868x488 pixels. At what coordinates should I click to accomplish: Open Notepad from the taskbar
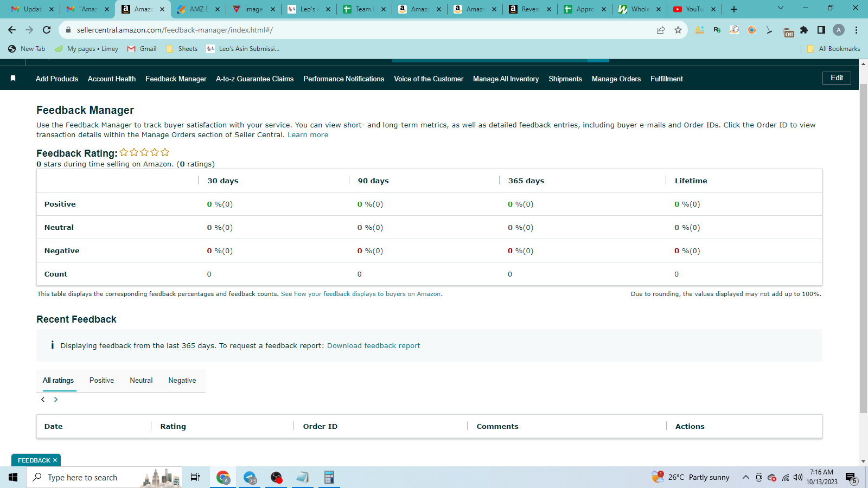(x=302, y=477)
